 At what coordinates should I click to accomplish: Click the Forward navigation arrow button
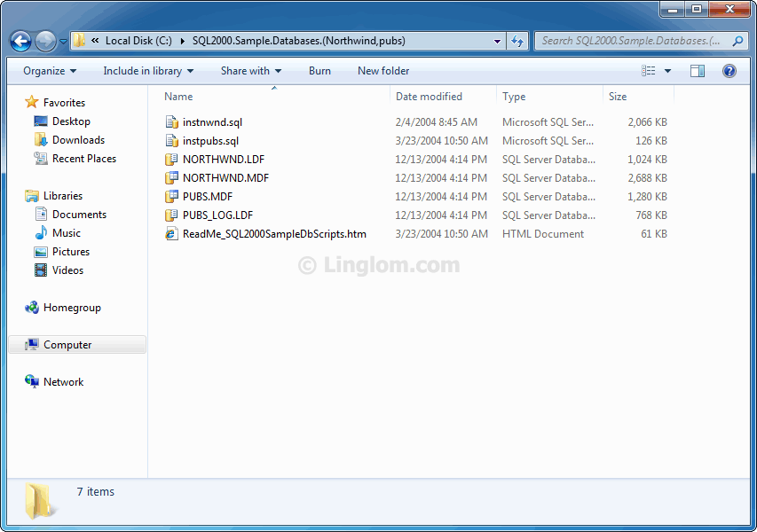coord(46,41)
